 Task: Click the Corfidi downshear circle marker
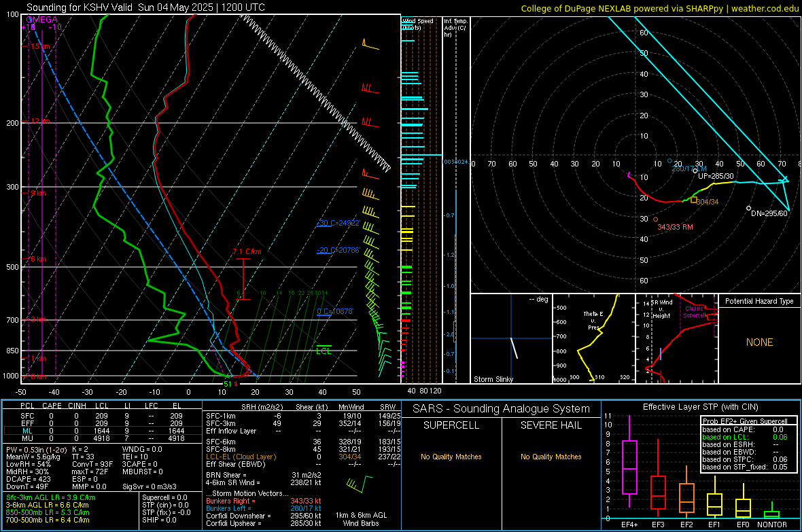tap(749, 208)
